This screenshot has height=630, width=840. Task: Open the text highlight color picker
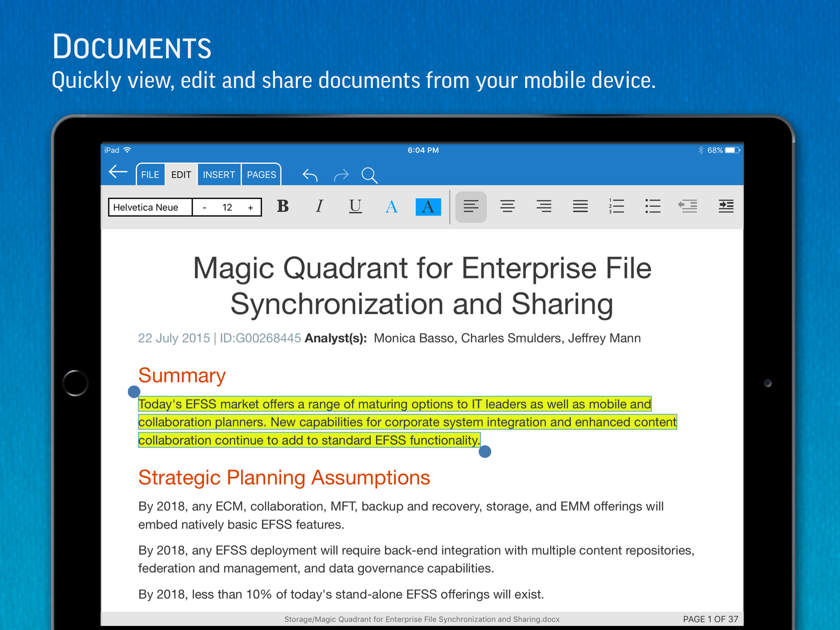428,206
